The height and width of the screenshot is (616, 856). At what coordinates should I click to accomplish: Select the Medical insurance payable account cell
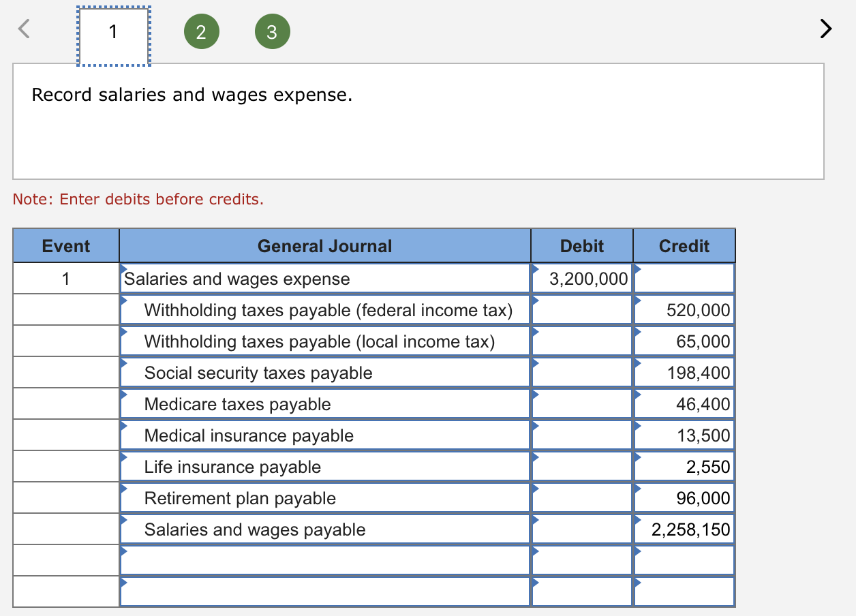[325, 435]
